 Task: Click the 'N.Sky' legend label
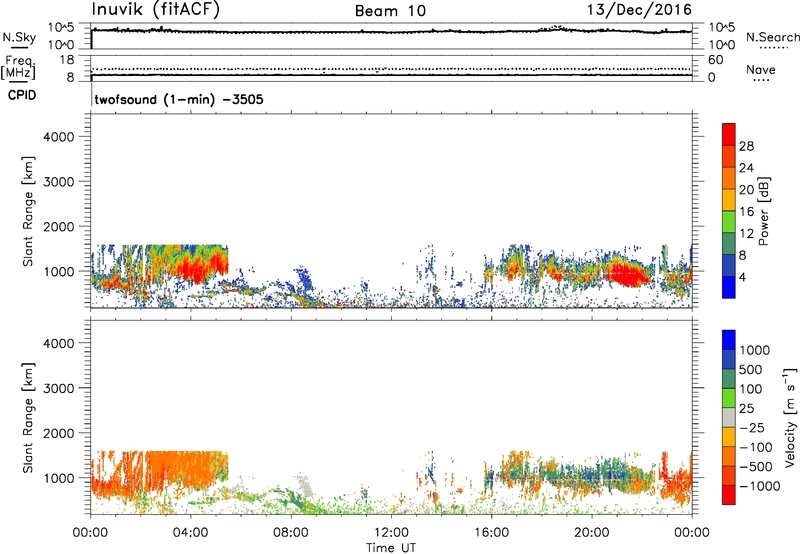point(19,37)
